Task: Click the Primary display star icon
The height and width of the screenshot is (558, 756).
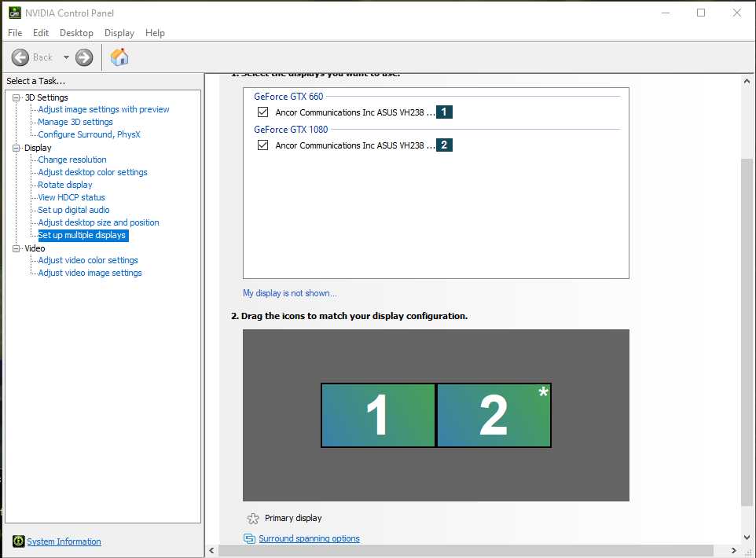Action: click(253, 519)
